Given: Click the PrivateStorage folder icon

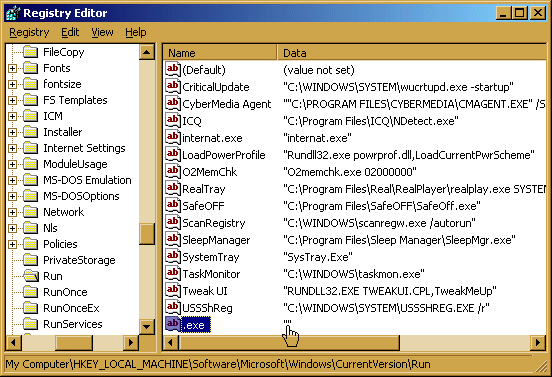Looking at the screenshot, I should pyautogui.click(x=31, y=260).
